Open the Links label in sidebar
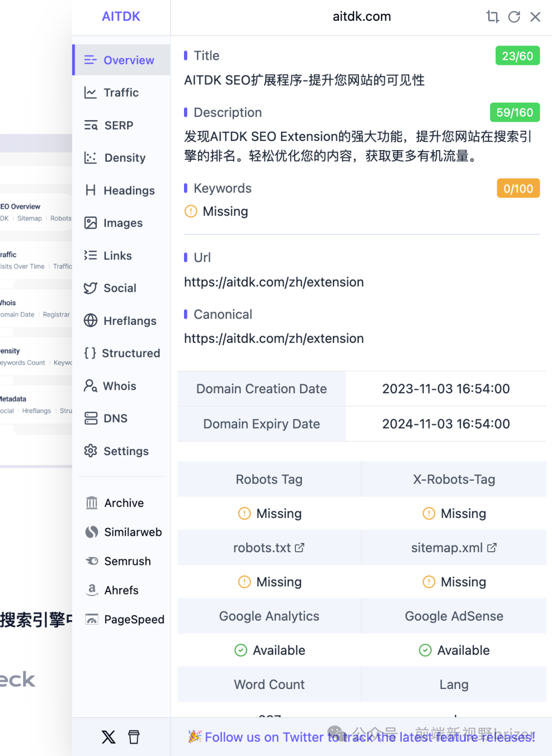The width and height of the screenshot is (552, 756). tap(118, 255)
